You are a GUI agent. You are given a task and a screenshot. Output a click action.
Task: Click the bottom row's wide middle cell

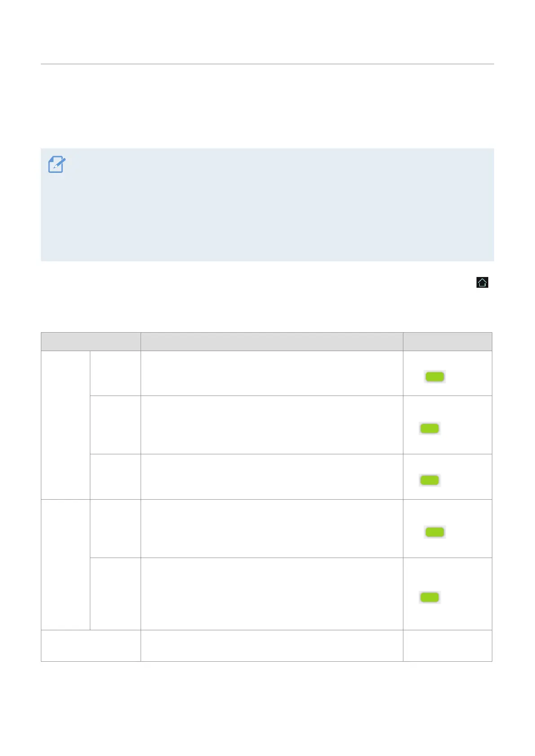point(272,646)
